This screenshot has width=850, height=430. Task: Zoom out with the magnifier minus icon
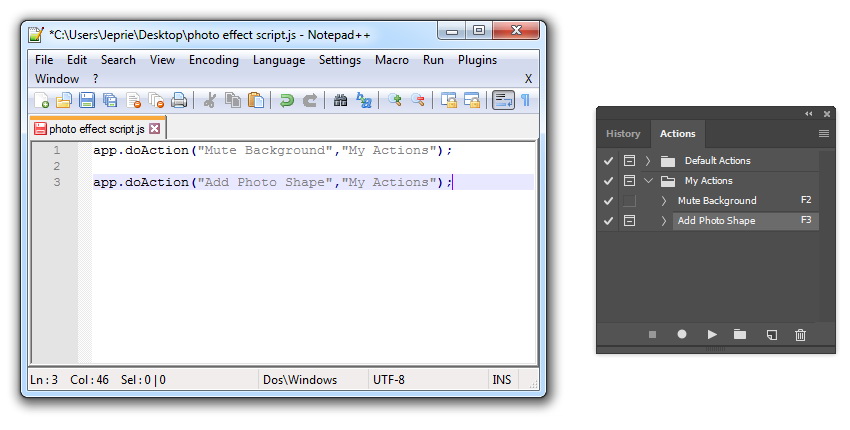[417, 100]
